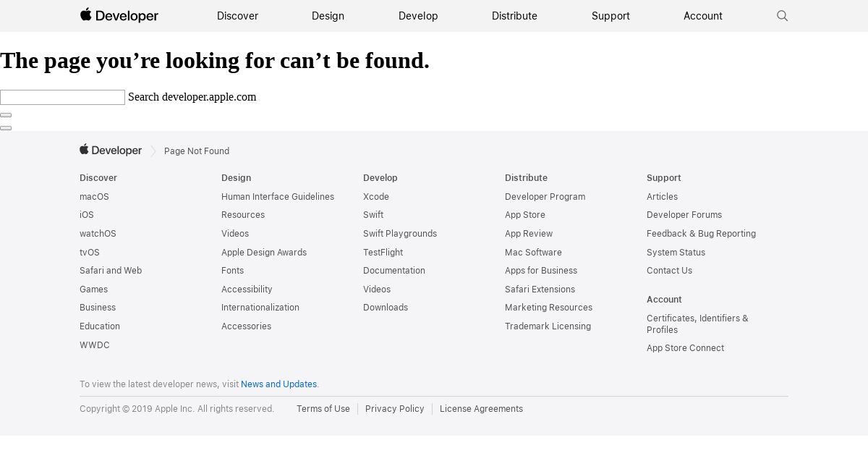868x456 pixels.
Task: Open Human Interface Guidelines link
Action: point(278,197)
